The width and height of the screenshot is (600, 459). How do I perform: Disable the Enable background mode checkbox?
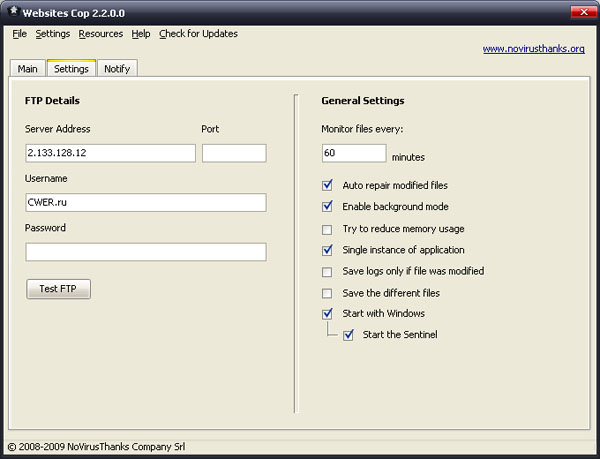point(327,207)
